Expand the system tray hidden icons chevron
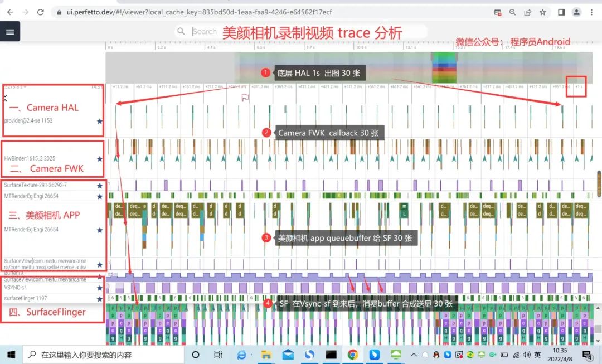The width and height of the screenshot is (602, 364). pyautogui.click(x=414, y=355)
